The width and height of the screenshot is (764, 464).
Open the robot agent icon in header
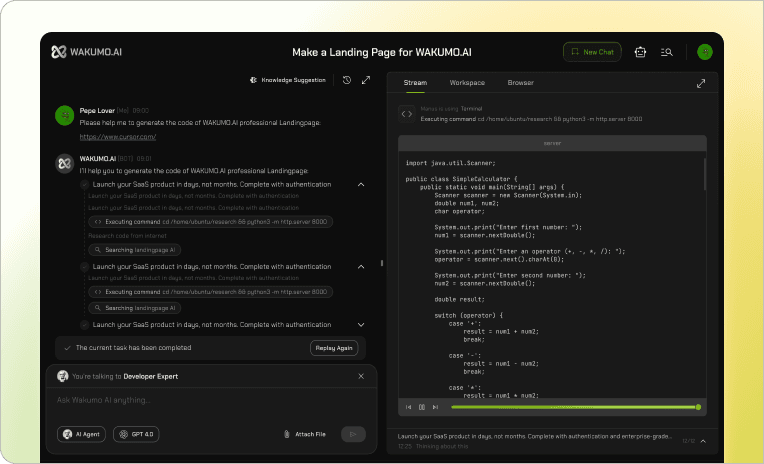tap(640, 52)
